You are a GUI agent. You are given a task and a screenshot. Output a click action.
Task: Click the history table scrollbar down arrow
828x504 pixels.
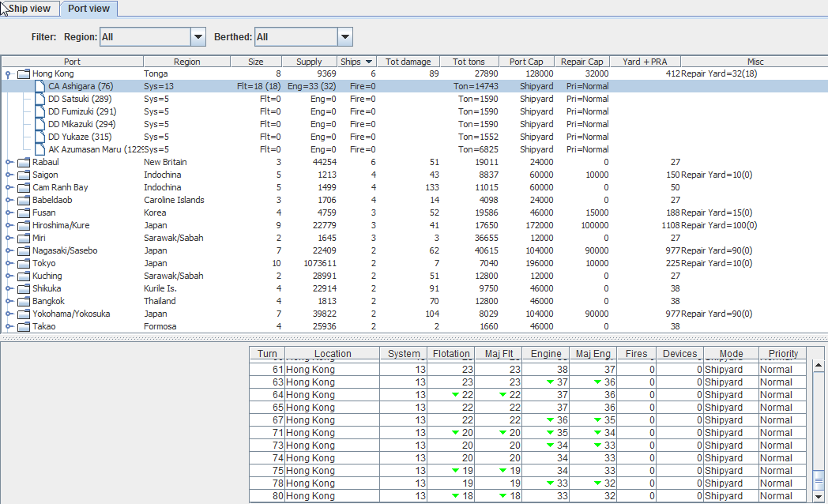tap(819, 495)
